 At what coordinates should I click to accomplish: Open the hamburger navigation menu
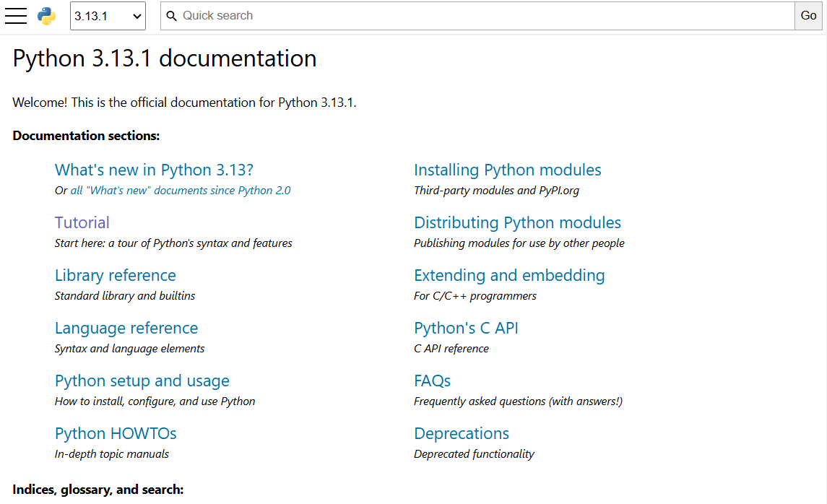[x=16, y=16]
